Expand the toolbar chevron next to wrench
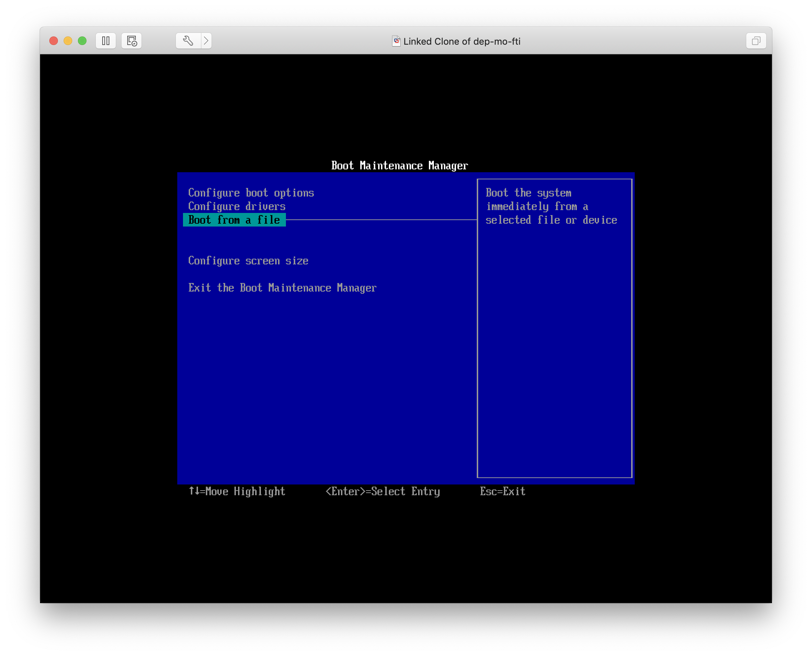Screen dimensions: 812x656 (x=206, y=41)
